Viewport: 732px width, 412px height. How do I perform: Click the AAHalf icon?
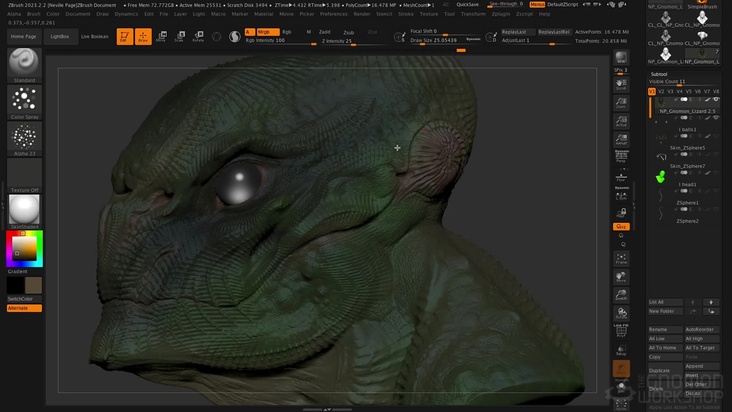tap(621, 139)
